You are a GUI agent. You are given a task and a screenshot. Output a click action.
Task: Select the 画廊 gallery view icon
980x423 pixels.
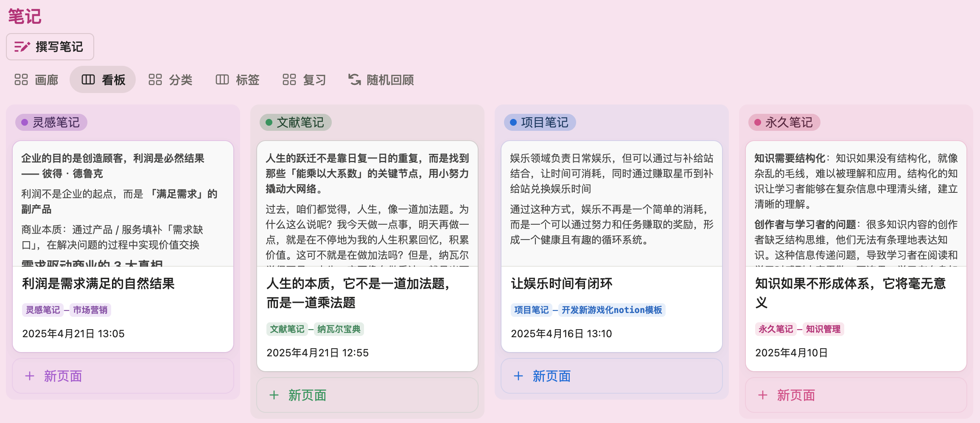tap(21, 79)
